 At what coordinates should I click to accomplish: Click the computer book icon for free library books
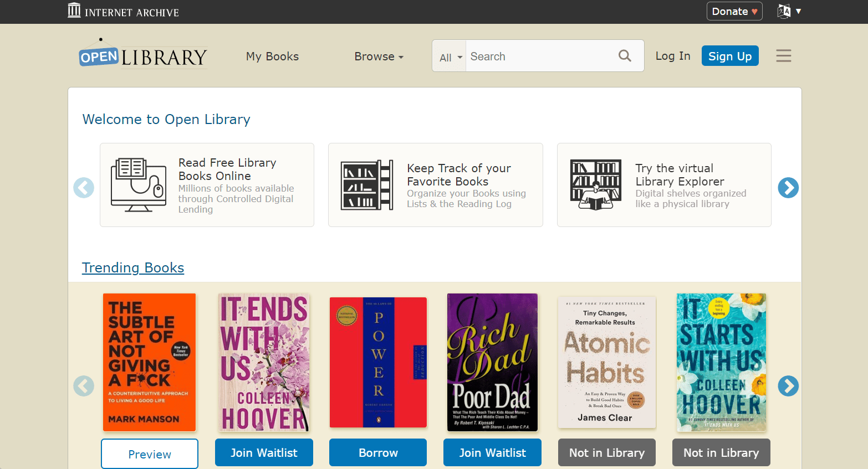(x=139, y=185)
